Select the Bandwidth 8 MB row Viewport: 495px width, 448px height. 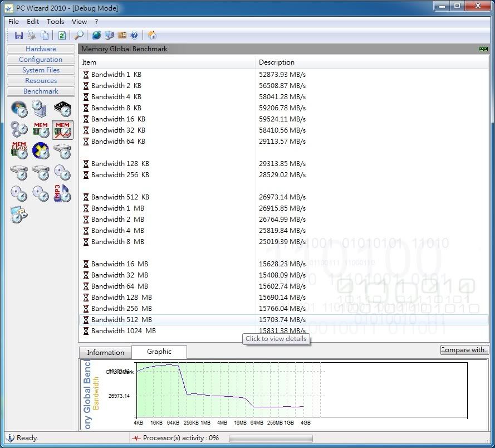coord(284,242)
